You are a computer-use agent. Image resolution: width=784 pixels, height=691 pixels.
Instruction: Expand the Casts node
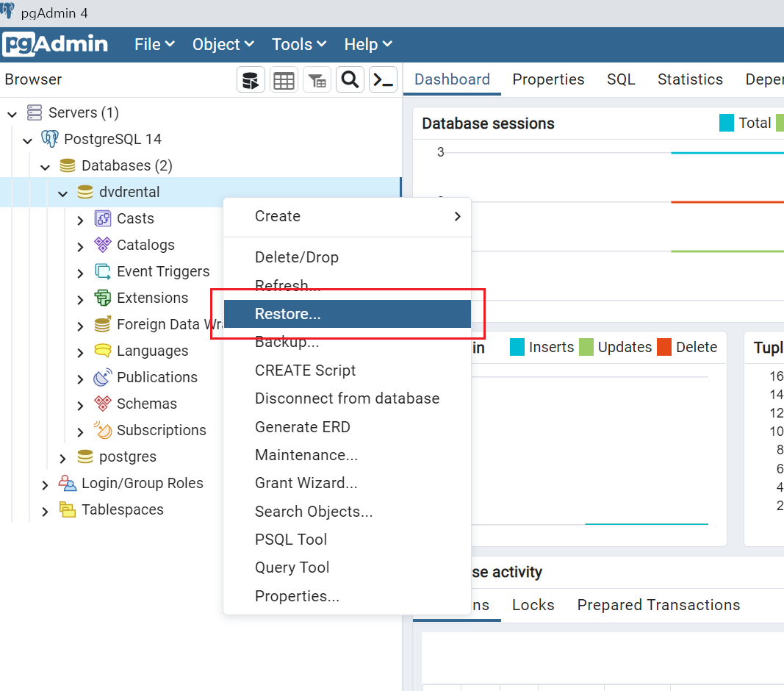pyautogui.click(x=80, y=220)
